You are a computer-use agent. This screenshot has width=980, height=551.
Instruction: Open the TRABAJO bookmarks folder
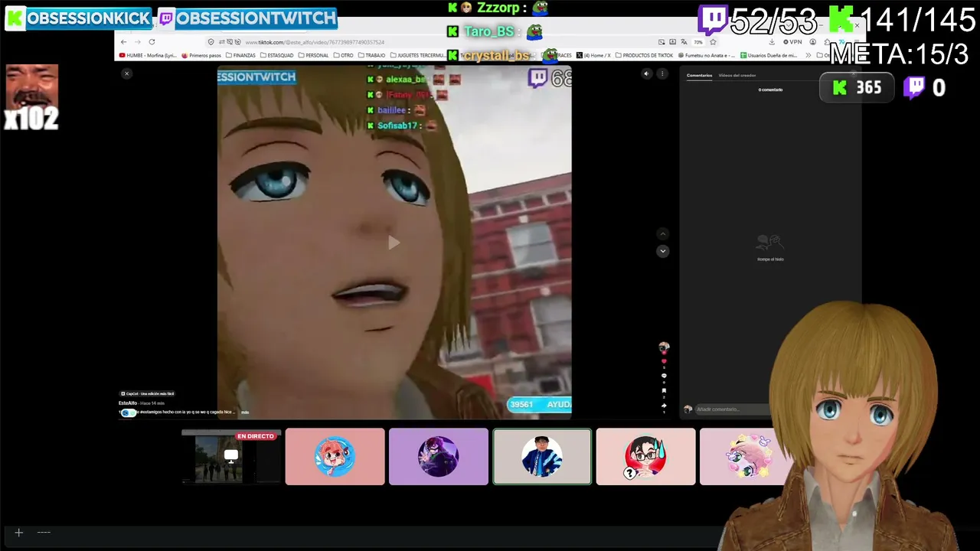371,55
